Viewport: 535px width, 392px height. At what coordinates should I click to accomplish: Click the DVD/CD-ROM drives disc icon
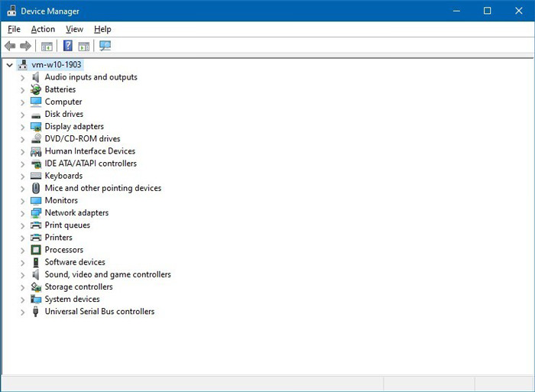tap(36, 139)
